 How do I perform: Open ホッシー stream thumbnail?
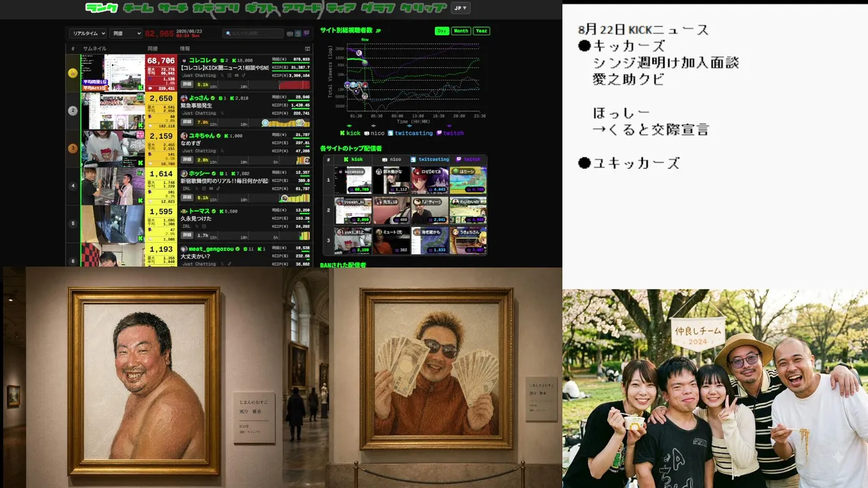113,186
